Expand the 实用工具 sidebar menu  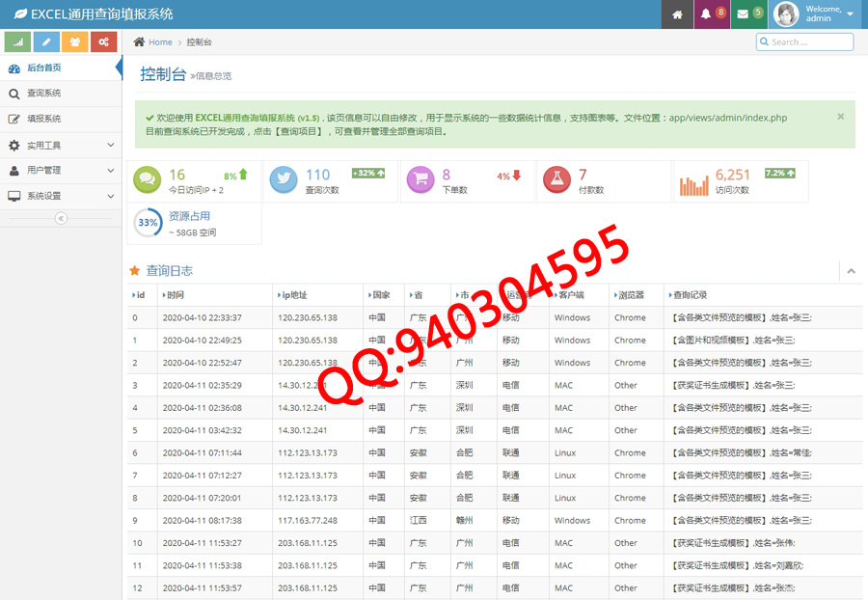pyautogui.click(x=60, y=145)
